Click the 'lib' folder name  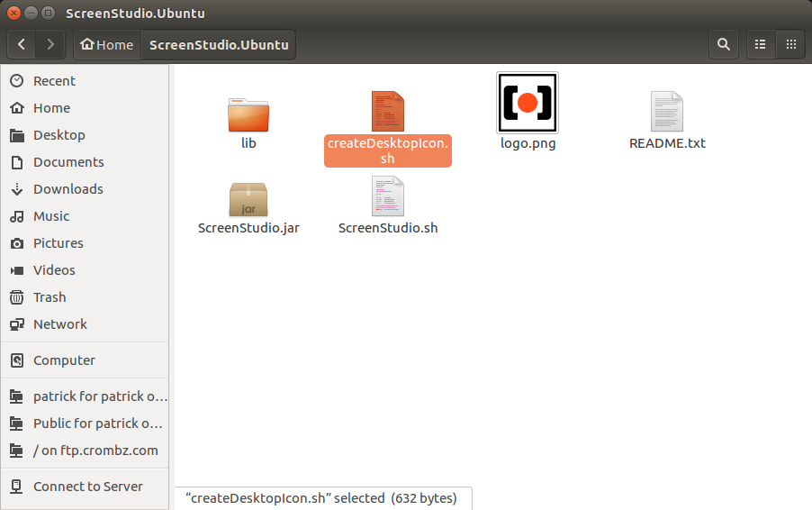tap(248, 143)
